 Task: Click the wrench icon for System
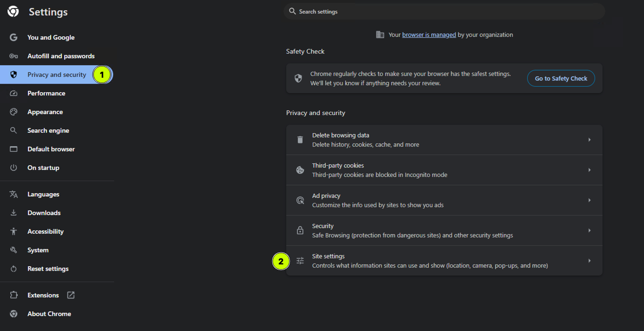(x=13, y=250)
